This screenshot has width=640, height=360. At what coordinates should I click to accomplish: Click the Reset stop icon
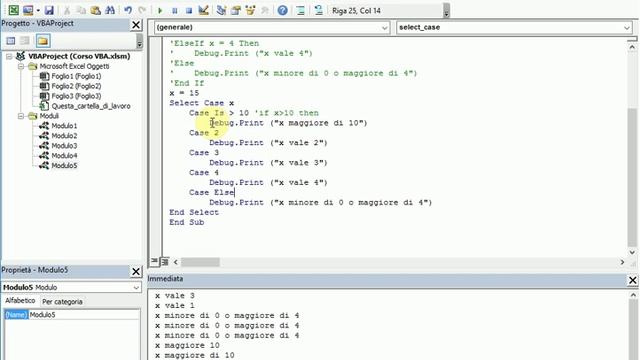pos(189,11)
